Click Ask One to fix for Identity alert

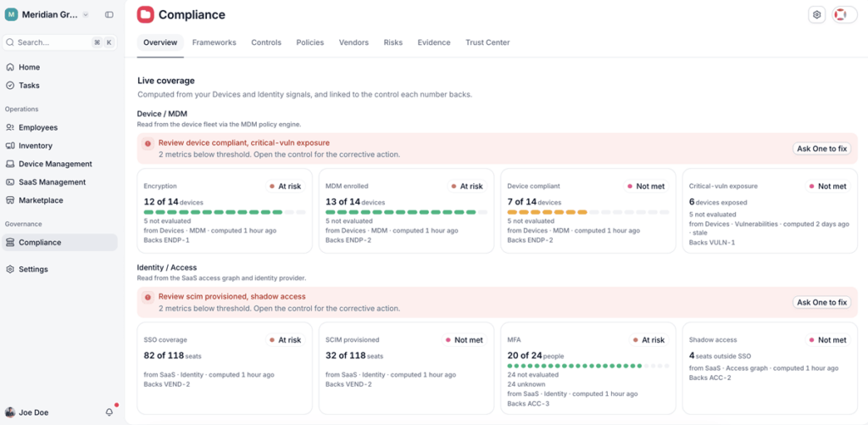(x=821, y=302)
